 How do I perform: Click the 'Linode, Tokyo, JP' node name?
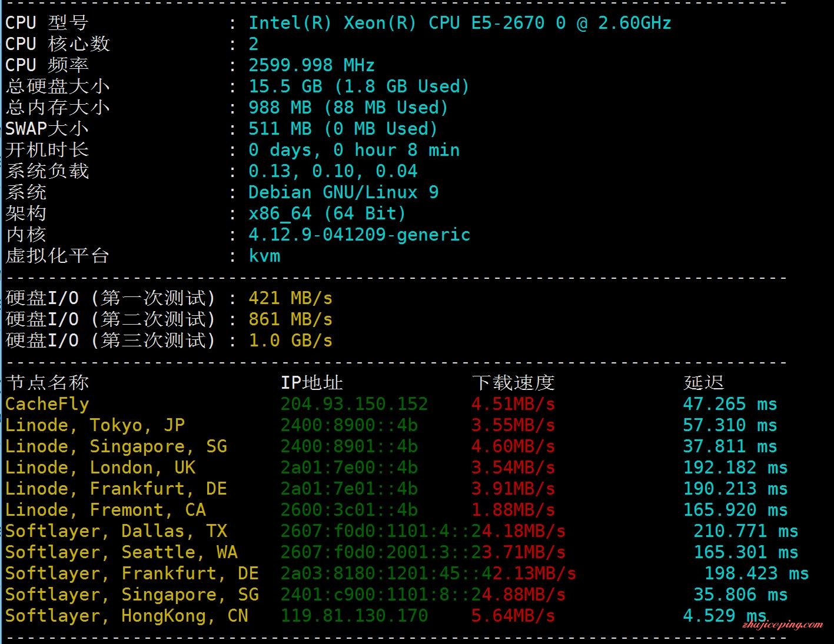[x=95, y=425]
